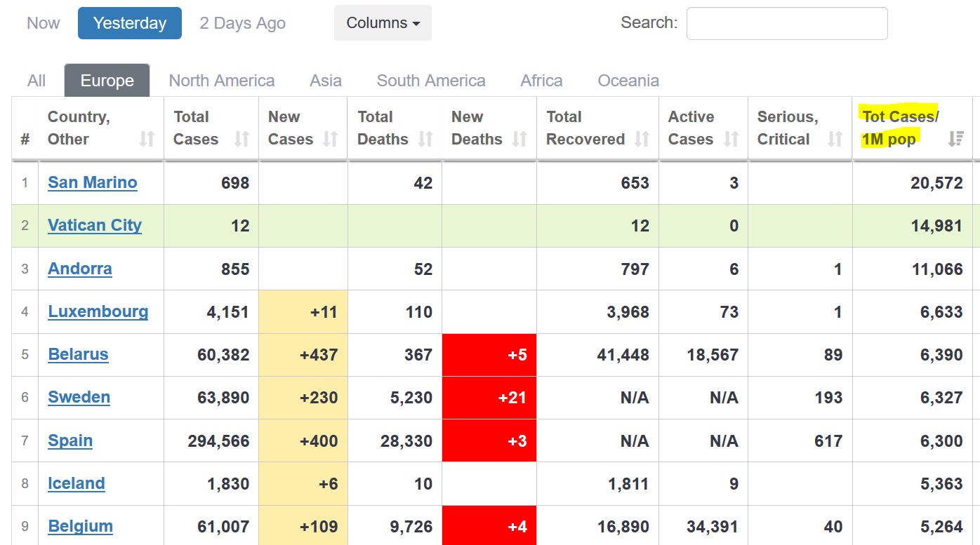Select the Yesterday button
The height and width of the screenshot is (545, 980).
pyautogui.click(x=130, y=23)
